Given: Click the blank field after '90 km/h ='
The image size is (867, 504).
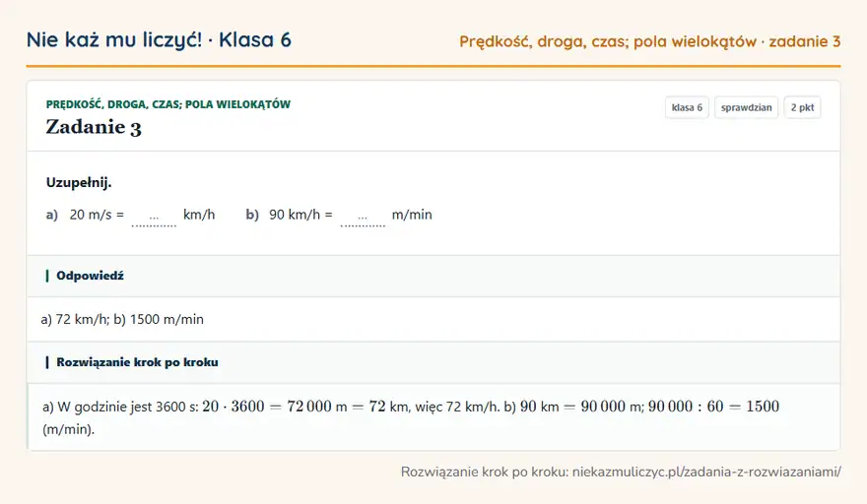Looking at the screenshot, I should [x=363, y=217].
